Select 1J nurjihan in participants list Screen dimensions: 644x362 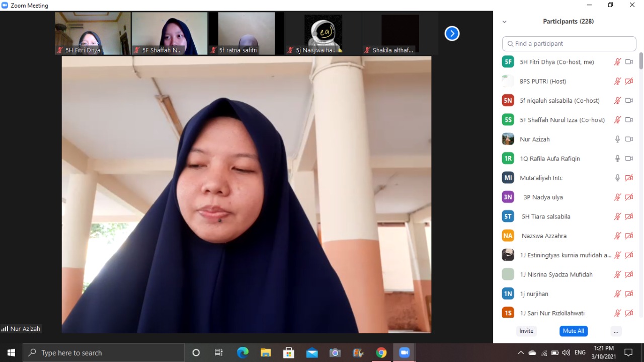tap(534, 294)
